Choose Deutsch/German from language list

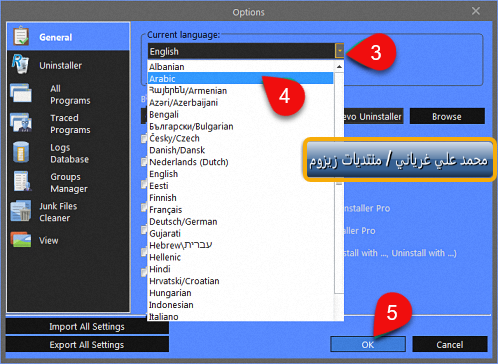tap(240, 222)
